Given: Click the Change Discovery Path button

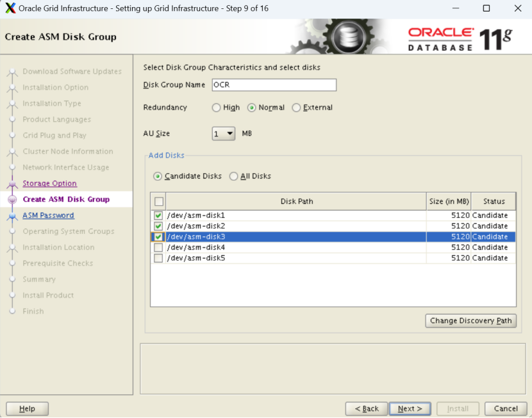Looking at the screenshot, I should pos(470,321).
